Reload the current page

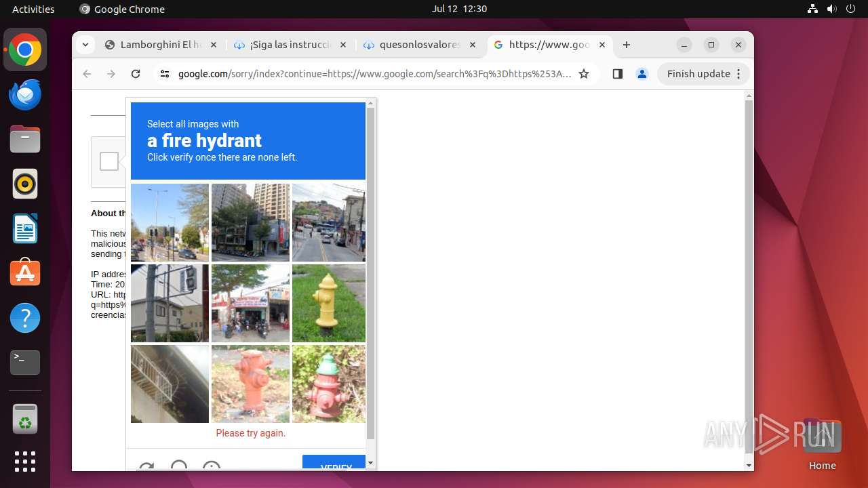[136, 74]
